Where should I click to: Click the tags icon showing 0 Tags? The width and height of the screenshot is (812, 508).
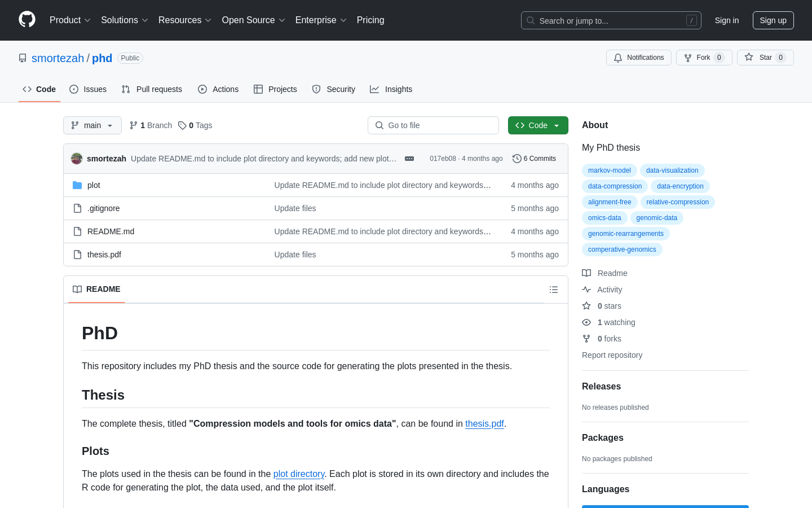tap(182, 125)
